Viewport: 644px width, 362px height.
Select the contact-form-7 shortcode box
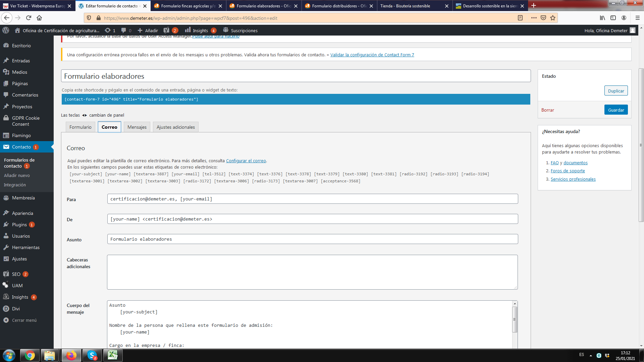click(296, 99)
